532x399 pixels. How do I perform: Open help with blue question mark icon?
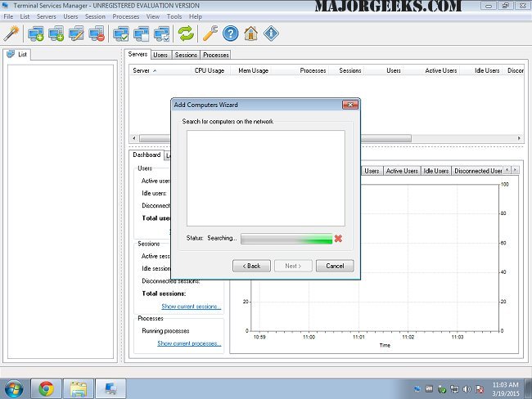coord(231,34)
